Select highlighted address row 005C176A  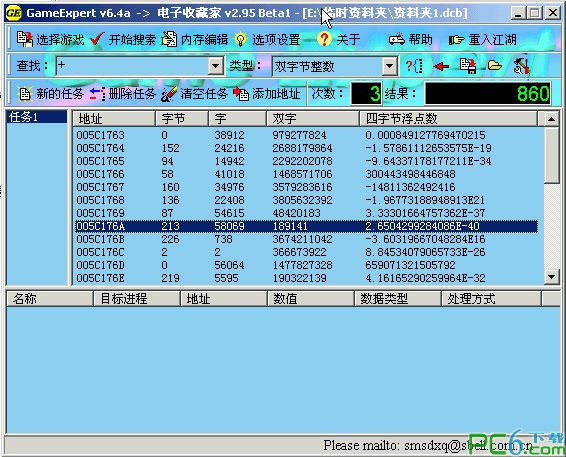coord(306,226)
